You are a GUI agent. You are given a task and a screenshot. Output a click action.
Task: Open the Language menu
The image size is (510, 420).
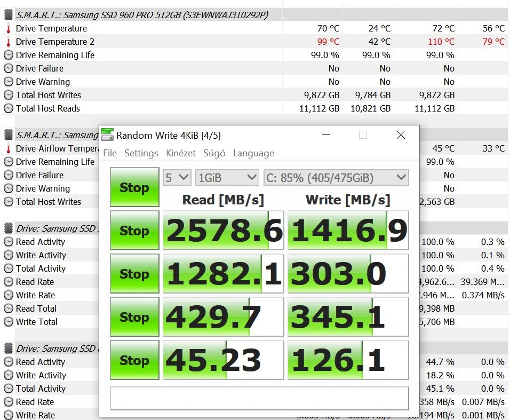pyautogui.click(x=254, y=153)
